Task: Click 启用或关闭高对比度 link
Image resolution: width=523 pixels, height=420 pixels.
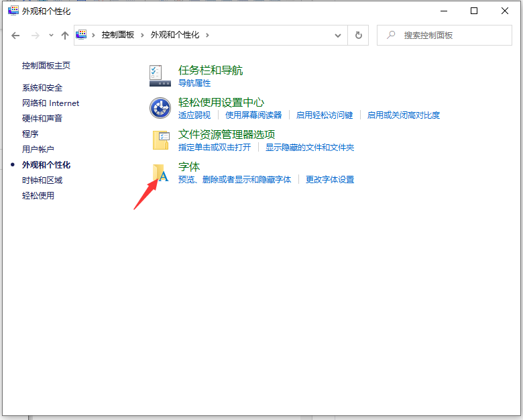Action: pos(404,115)
